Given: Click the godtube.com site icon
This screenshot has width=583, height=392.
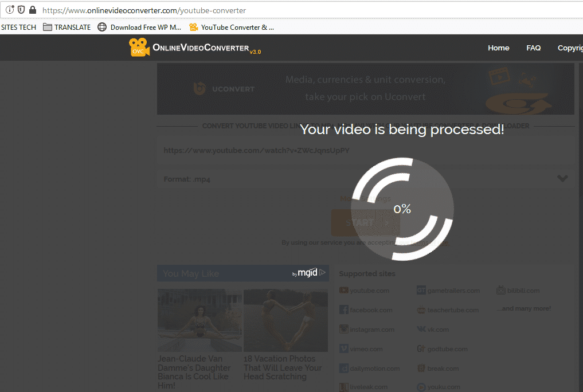Looking at the screenshot, I should (x=421, y=348).
